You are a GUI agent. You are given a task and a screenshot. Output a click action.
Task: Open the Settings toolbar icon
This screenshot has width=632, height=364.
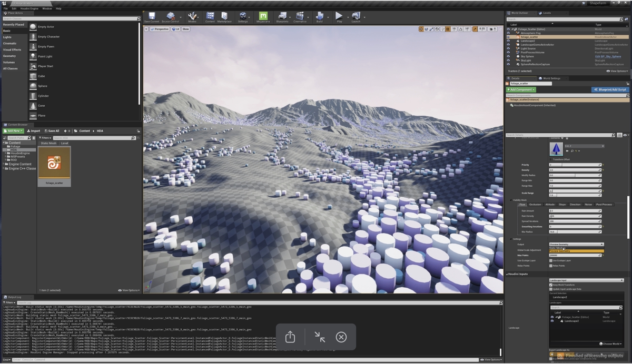243,17
